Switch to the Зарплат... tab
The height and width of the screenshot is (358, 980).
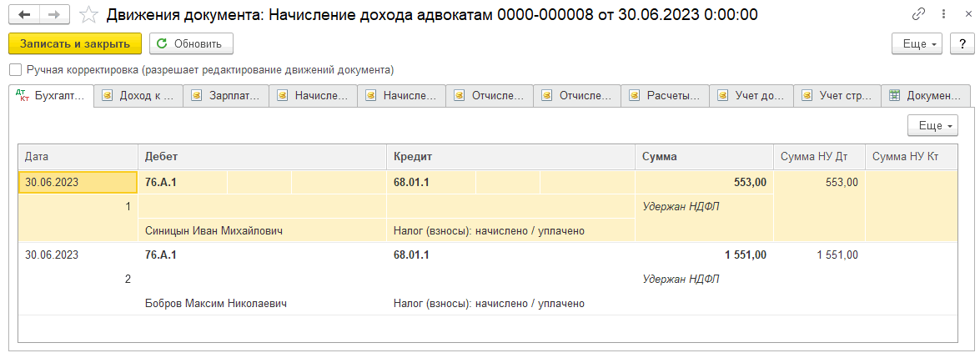(226, 96)
